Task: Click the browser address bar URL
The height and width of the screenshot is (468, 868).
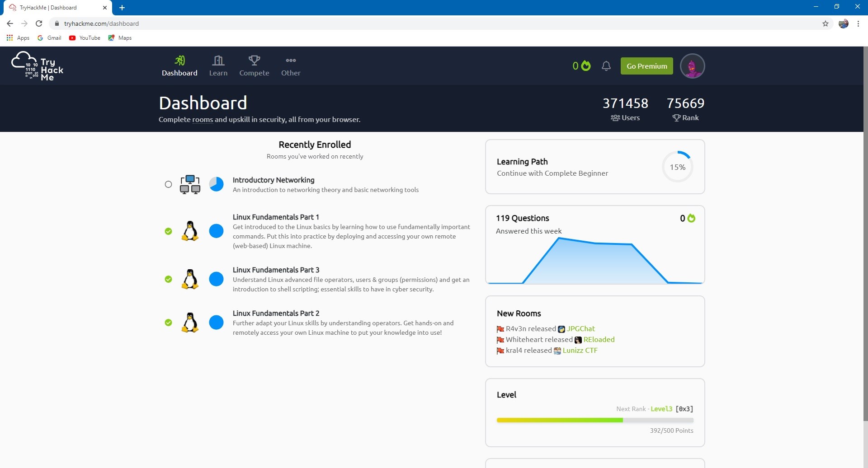Action: (x=101, y=23)
